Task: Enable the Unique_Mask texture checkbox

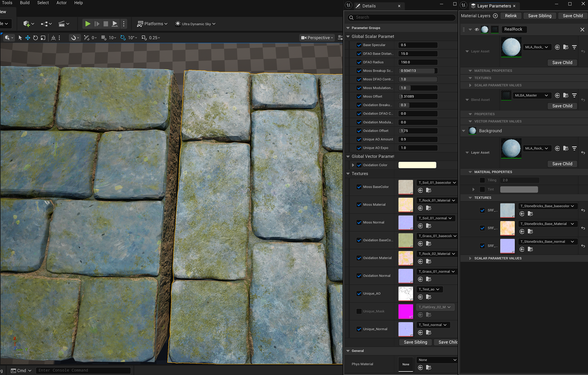Action: 359,311
